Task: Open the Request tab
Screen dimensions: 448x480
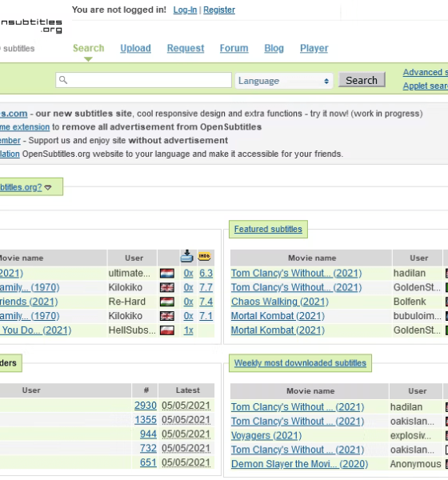Action: tap(186, 48)
